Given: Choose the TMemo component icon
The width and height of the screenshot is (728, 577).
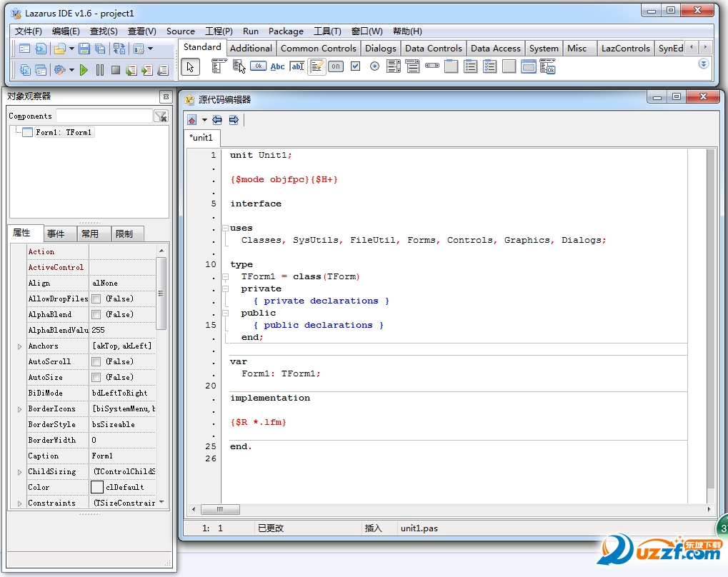Looking at the screenshot, I should click(x=316, y=66).
